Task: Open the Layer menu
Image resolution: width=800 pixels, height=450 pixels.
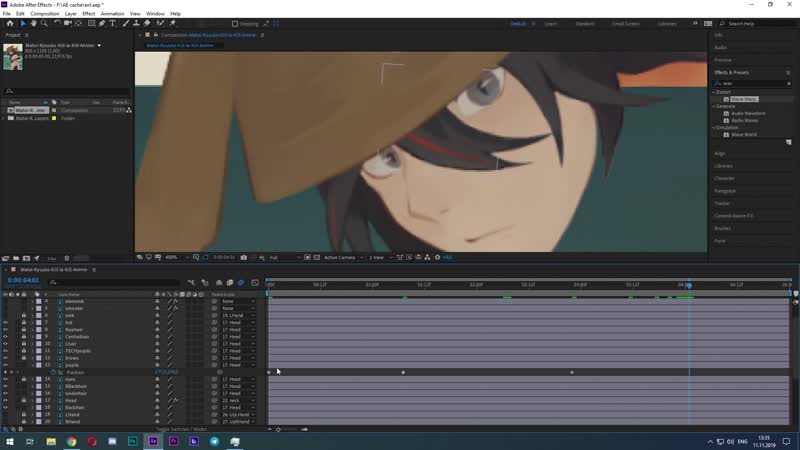Action: 71,14
